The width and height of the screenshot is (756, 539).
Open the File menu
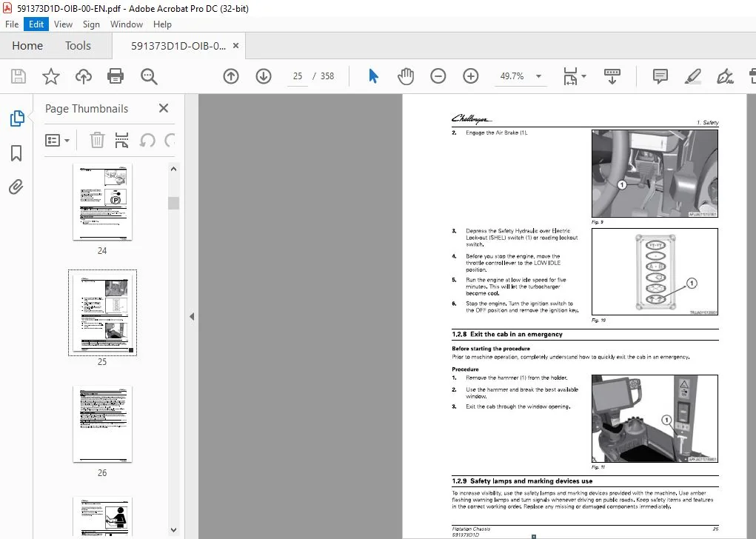pyautogui.click(x=12, y=24)
